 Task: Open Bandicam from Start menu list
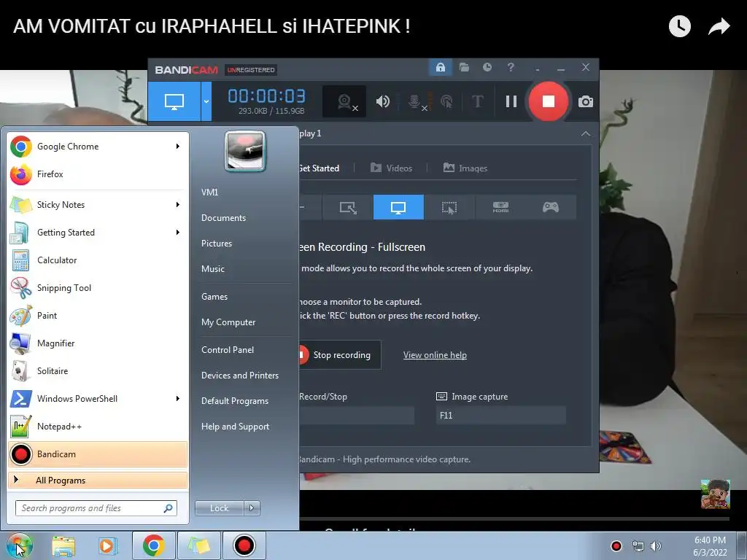(x=98, y=454)
